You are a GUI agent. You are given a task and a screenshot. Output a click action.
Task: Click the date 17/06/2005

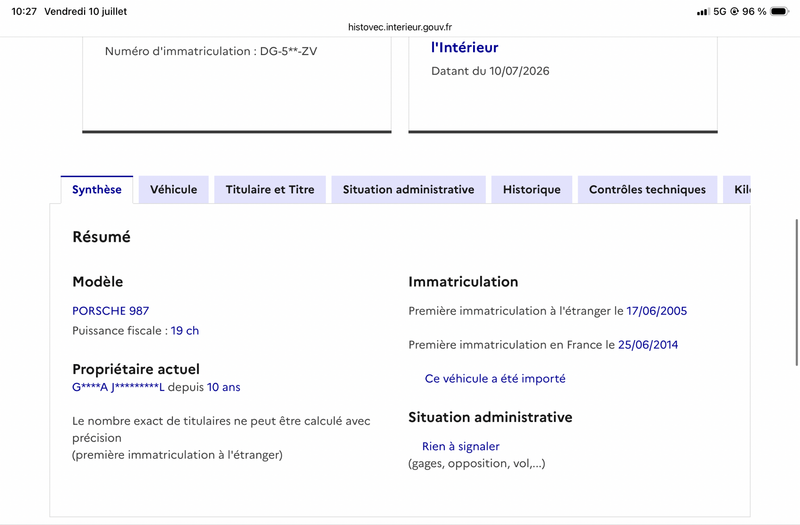click(x=657, y=311)
